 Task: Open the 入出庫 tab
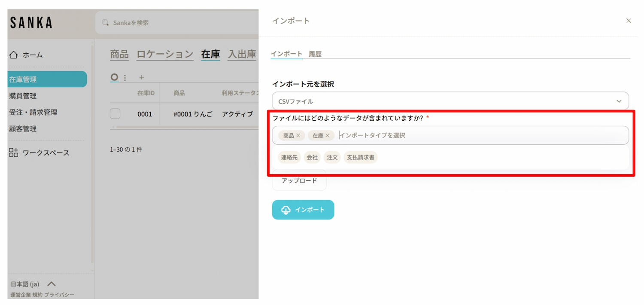(x=242, y=54)
